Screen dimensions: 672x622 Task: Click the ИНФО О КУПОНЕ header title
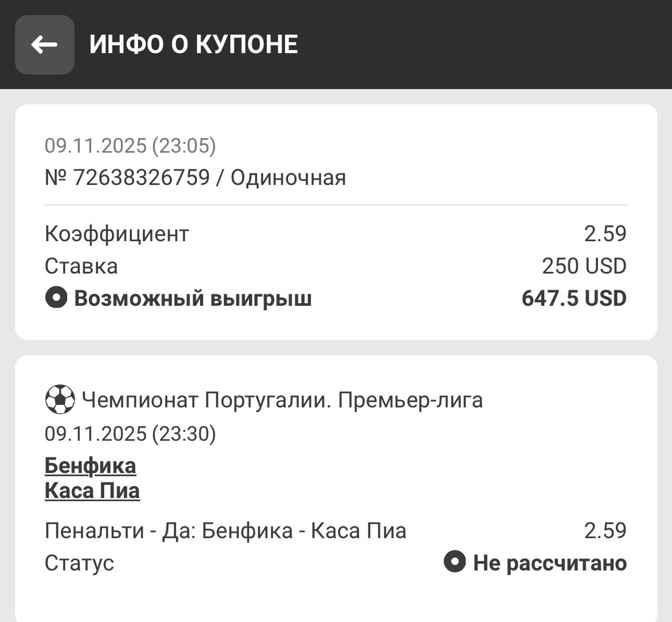[x=194, y=45]
